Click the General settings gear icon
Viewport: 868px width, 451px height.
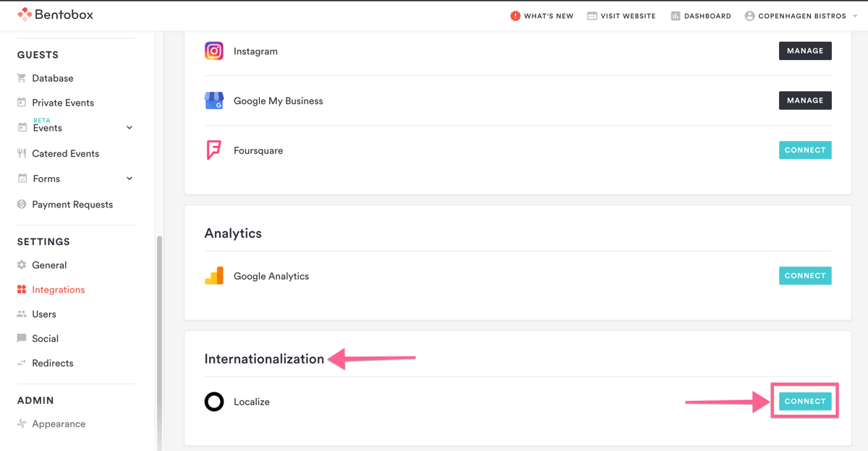(22, 265)
